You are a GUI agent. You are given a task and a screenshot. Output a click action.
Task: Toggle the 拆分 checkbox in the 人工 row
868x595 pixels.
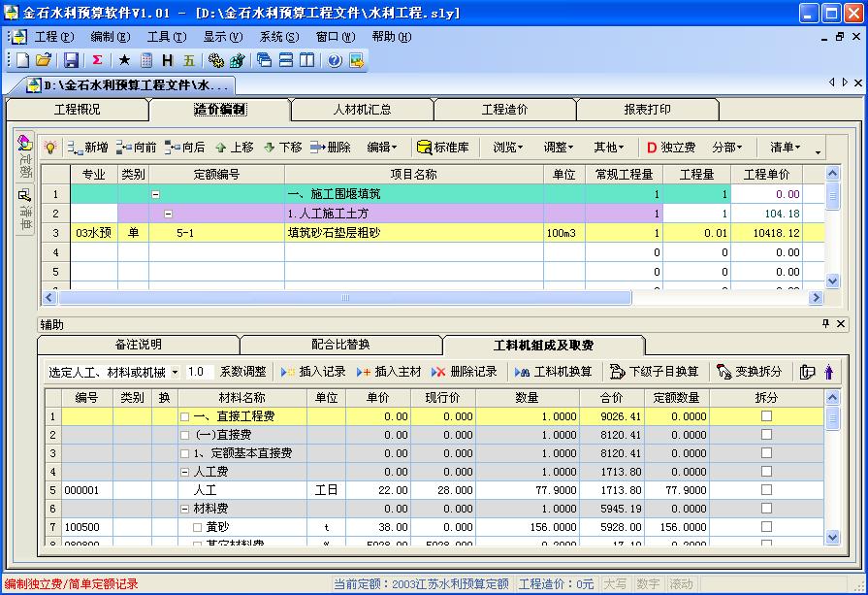point(766,490)
